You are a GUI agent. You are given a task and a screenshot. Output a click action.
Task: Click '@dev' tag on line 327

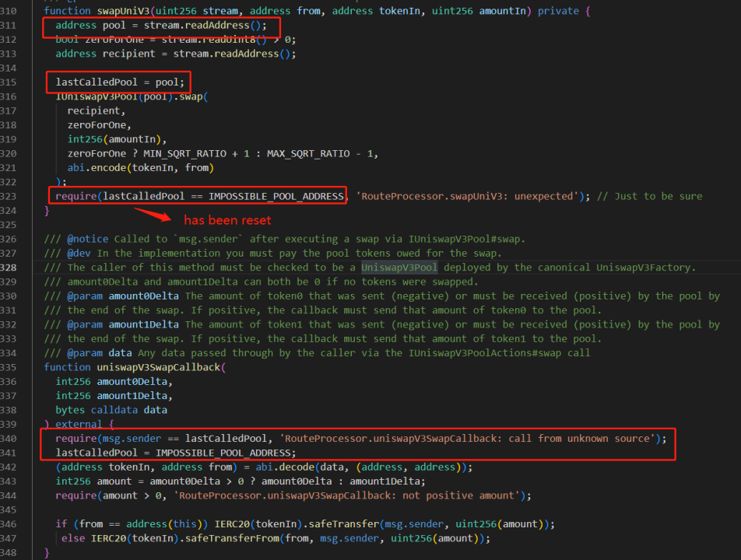coord(79,254)
